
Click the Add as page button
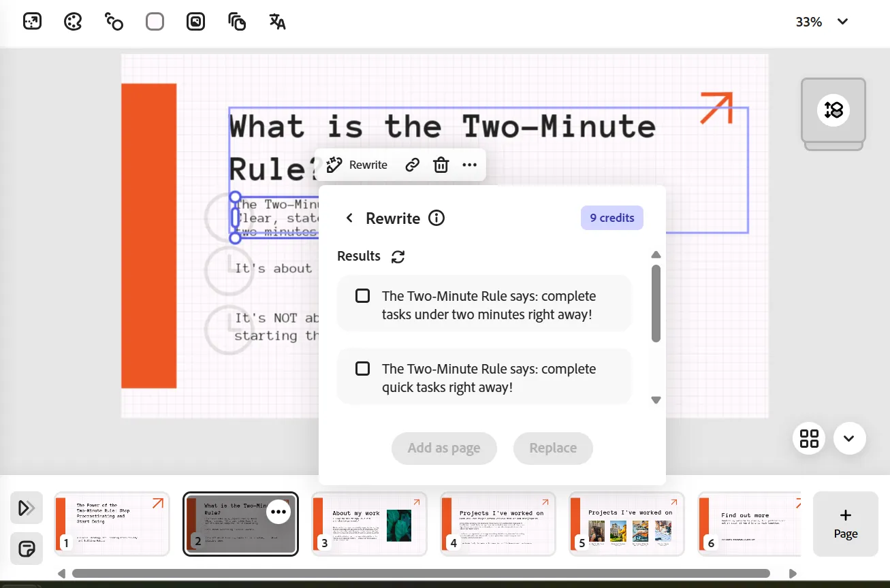444,448
